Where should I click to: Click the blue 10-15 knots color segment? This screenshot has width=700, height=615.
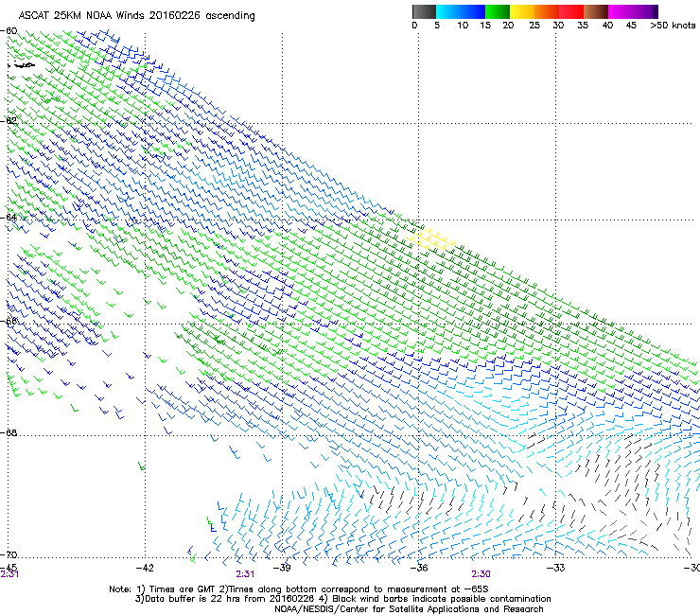tap(473, 11)
